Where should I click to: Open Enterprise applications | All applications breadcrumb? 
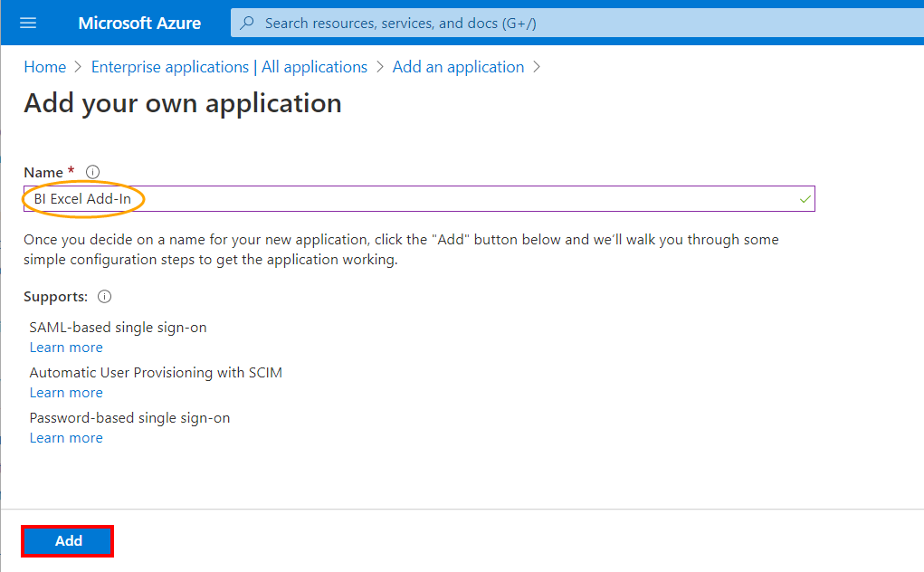pos(229,67)
